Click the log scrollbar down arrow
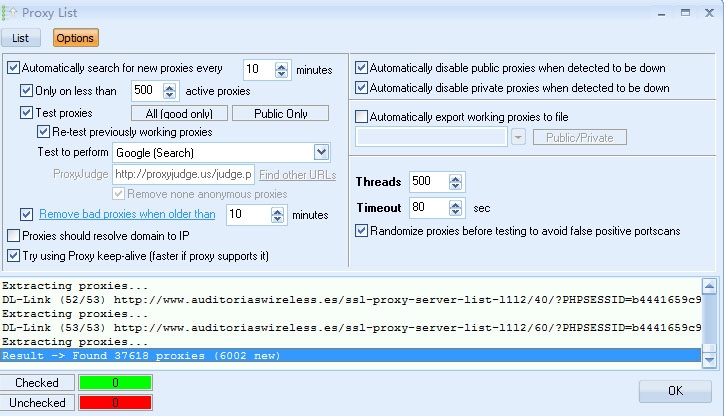The width and height of the screenshot is (724, 416). [709, 360]
